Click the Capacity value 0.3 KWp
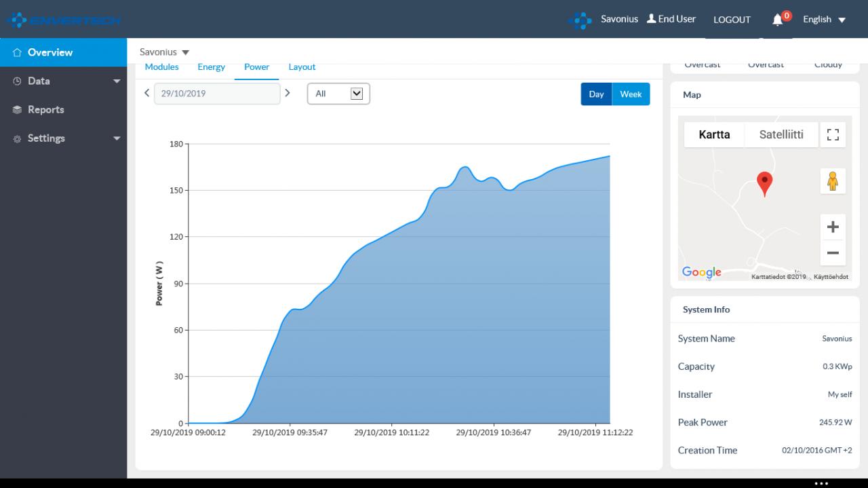The image size is (868, 488). coord(837,367)
